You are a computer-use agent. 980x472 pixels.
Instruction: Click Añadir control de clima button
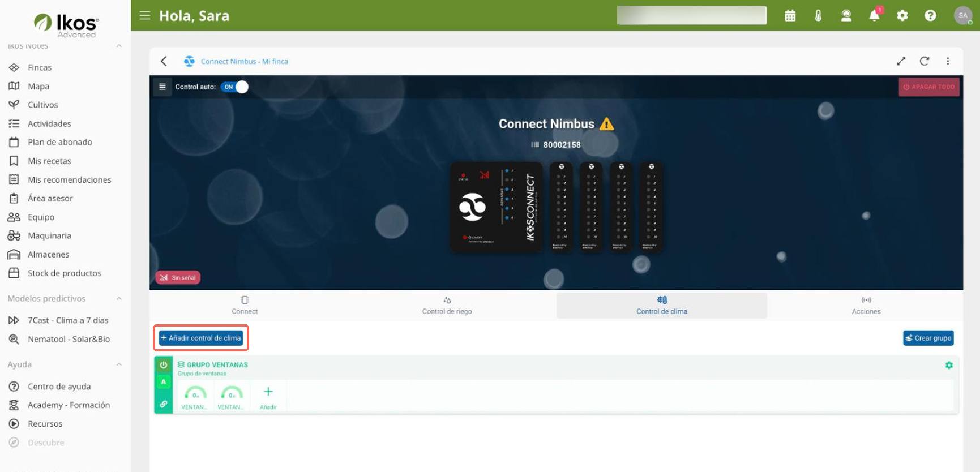[201, 338]
